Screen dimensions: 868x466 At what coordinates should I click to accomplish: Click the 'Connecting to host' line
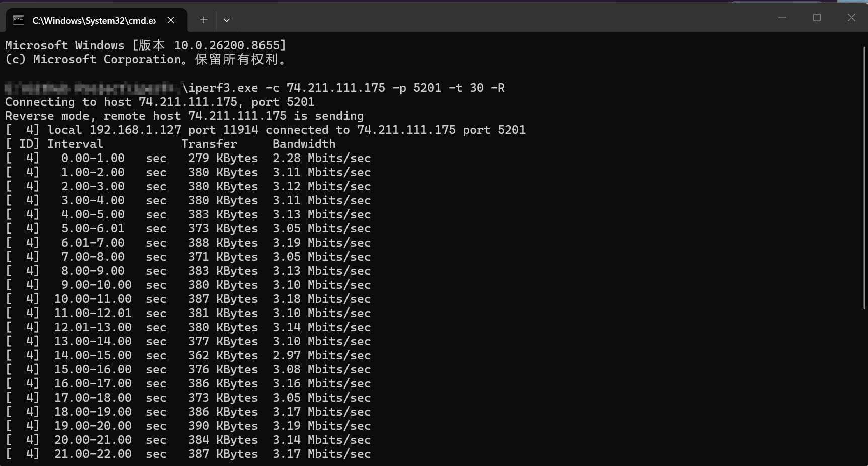pos(160,102)
